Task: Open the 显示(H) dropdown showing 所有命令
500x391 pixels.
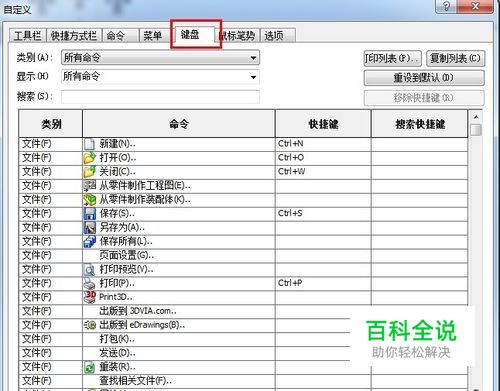Action: click(160, 77)
